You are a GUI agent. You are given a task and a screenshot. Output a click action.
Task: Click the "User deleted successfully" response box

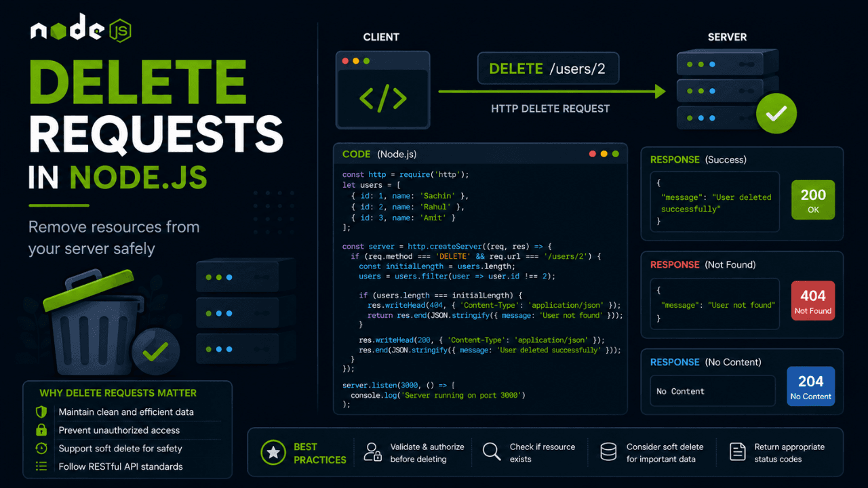tap(715, 203)
